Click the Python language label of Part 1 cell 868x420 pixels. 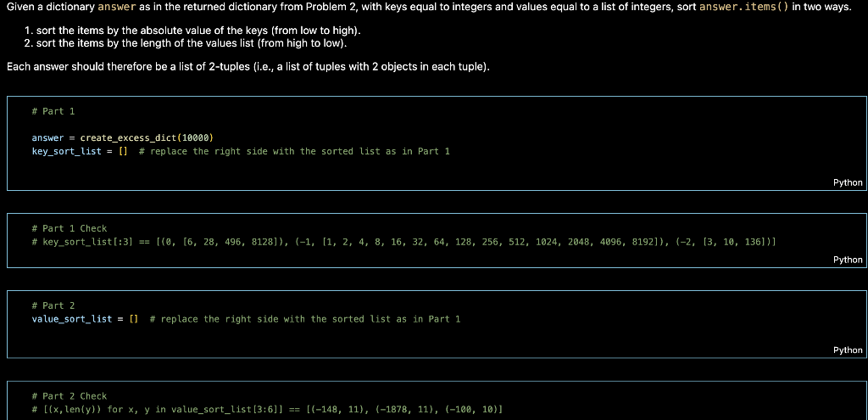848,182
